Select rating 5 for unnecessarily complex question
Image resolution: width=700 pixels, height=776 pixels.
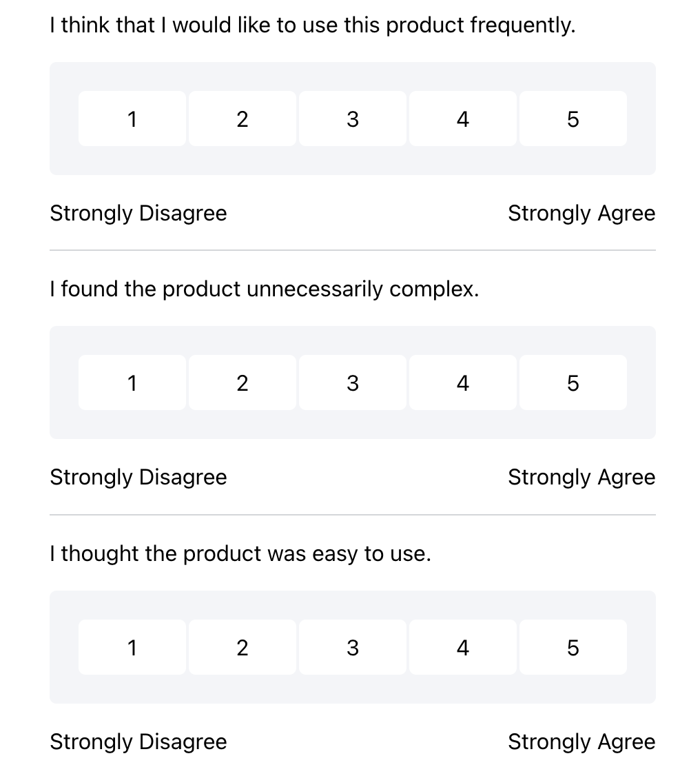(573, 382)
